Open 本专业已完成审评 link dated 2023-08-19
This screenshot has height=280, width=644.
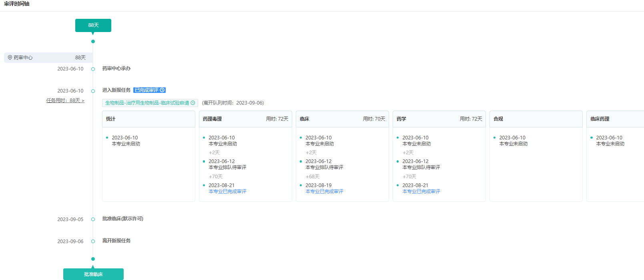324,191
